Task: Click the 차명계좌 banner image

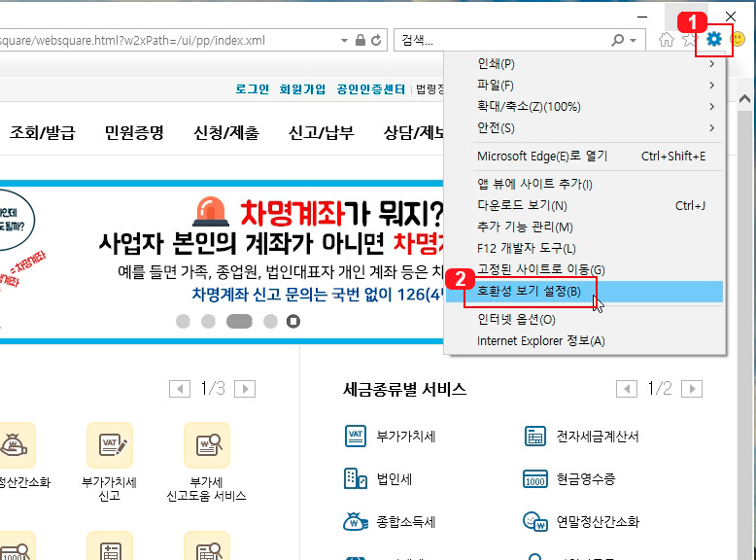Action: (222, 262)
